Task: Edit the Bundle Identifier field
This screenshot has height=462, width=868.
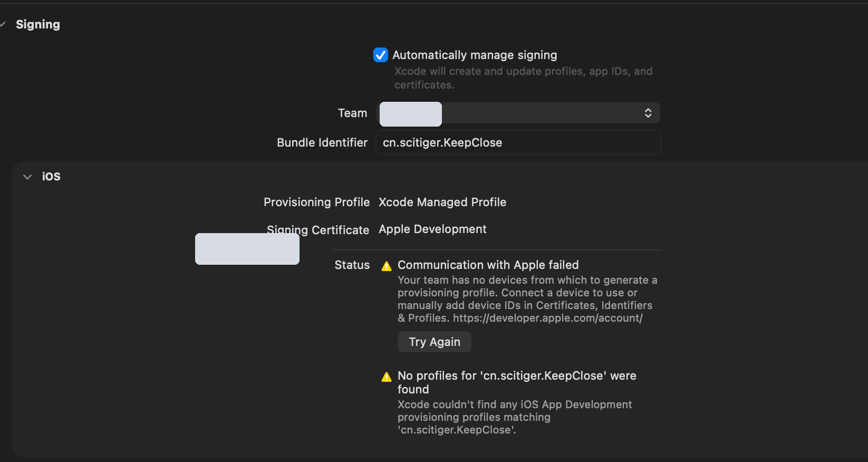Action: pyautogui.click(x=518, y=142)
